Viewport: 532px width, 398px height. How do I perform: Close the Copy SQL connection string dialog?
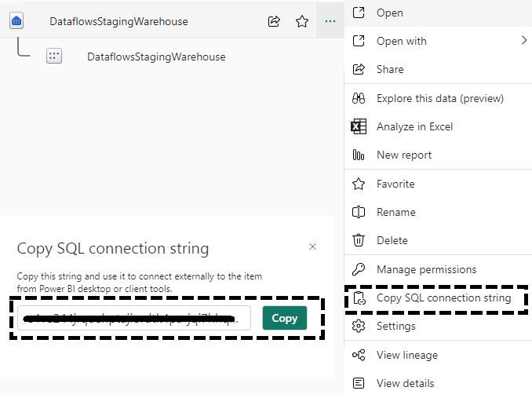[x=312, y=246]
